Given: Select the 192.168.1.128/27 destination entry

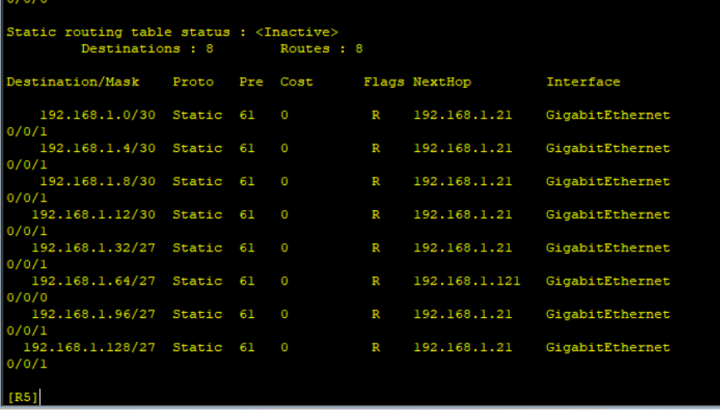Looking at the screenshot, I should pyautogui.click(x=89, y=347).
